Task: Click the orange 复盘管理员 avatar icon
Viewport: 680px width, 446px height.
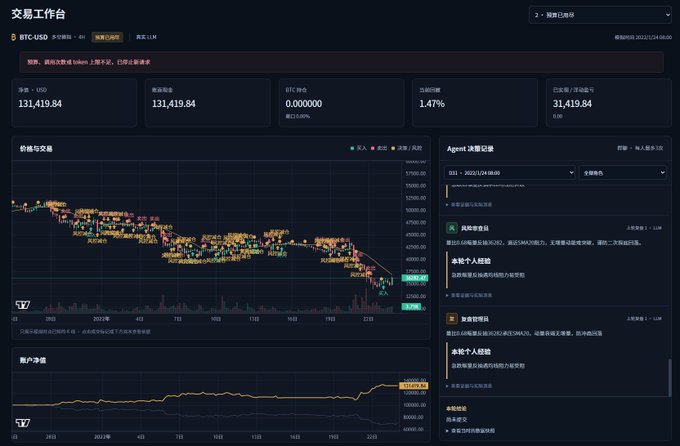Action: point(451,319)
